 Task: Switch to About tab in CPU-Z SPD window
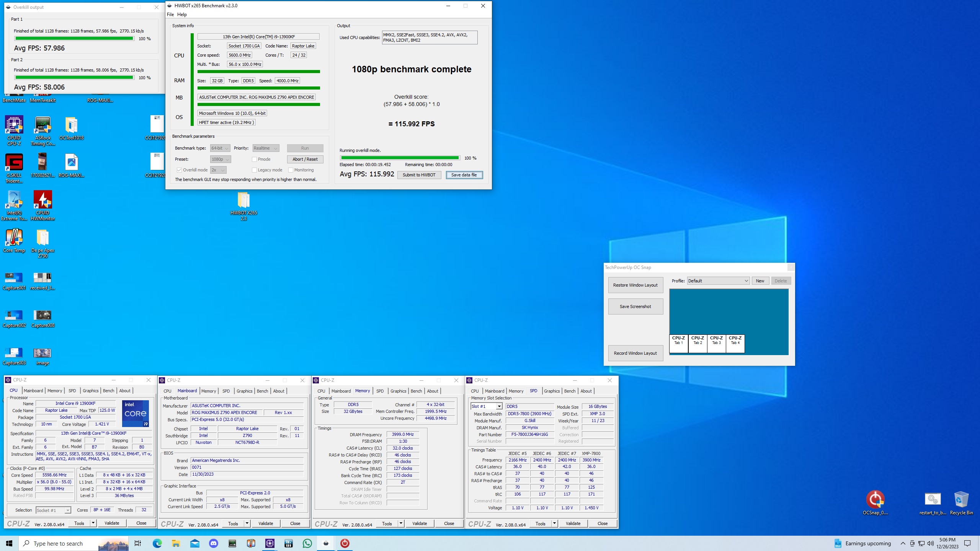coord(586,391)
